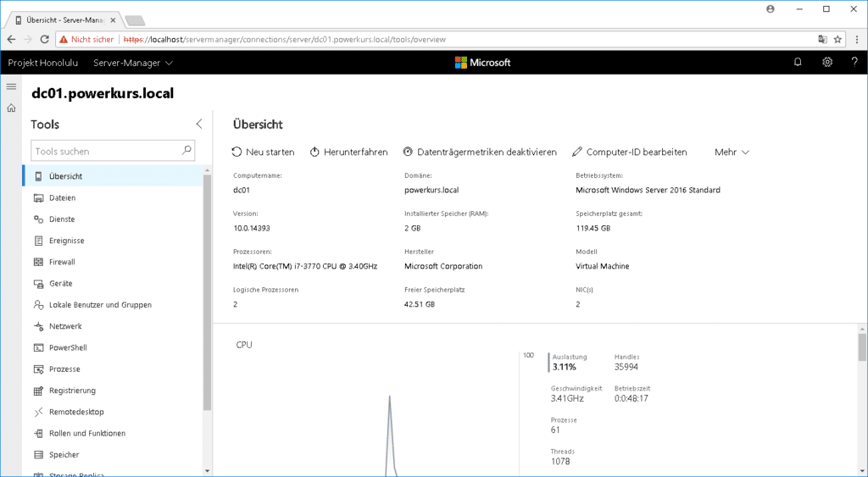Select Firewall in the tools list
The image size is (868, 477).
pyautogui.click(x=62, y=262)
